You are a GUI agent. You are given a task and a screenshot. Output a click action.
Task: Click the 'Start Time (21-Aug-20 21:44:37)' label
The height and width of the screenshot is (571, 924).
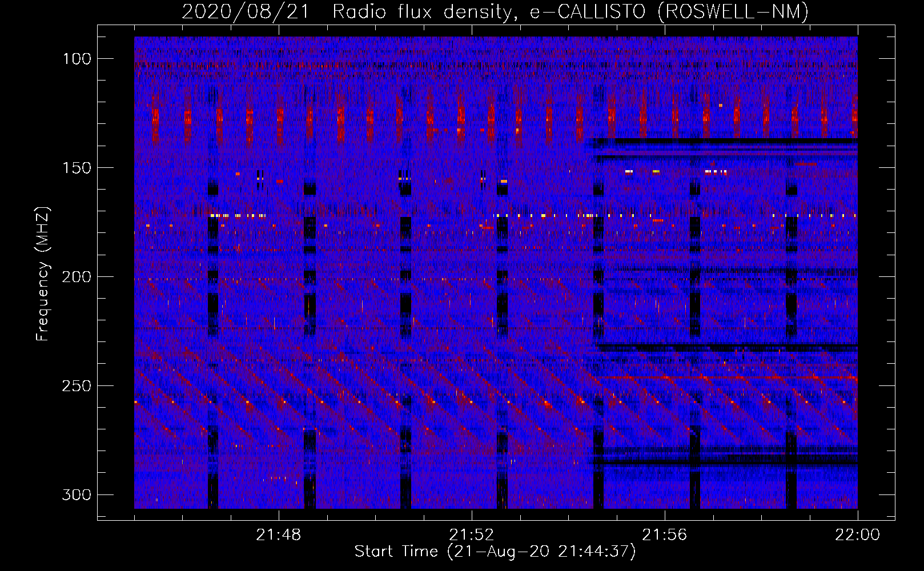coord(495,552)
